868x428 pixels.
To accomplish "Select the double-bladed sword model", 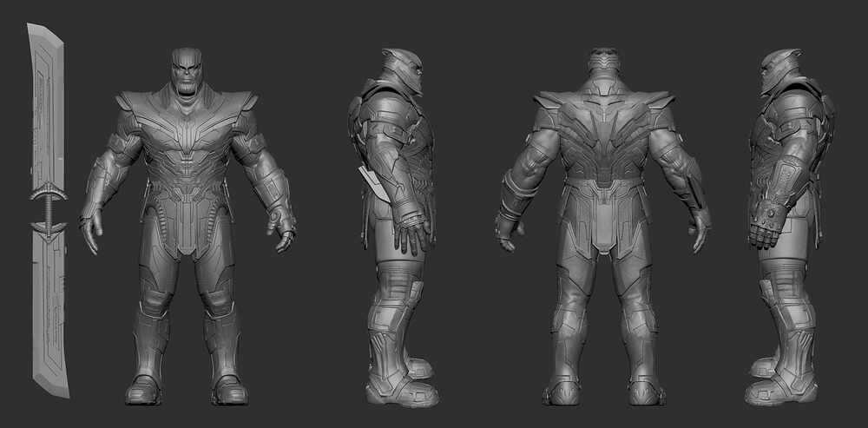I will tap(49, 210).
